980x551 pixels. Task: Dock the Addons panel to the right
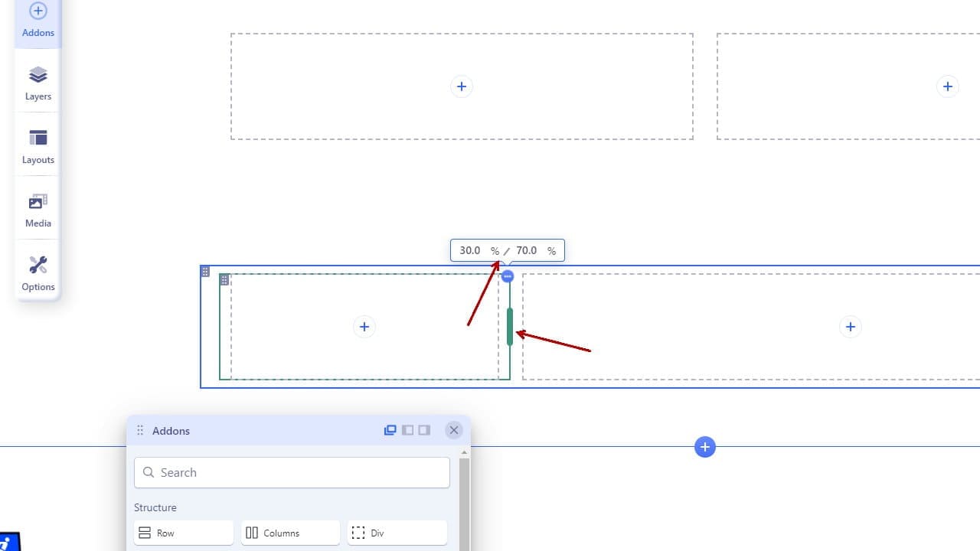(x=424, y=430)
